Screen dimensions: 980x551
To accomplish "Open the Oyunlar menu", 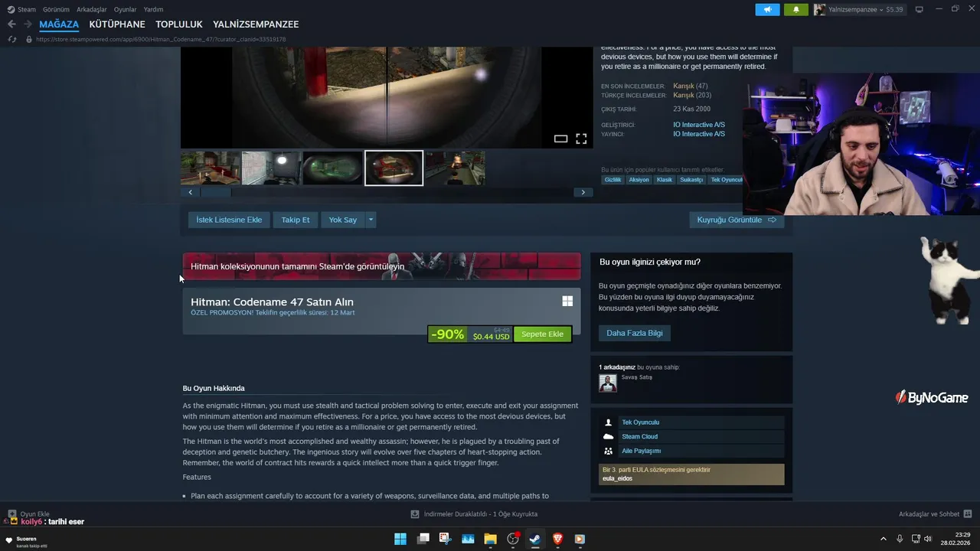I will [x=126, y=9].
